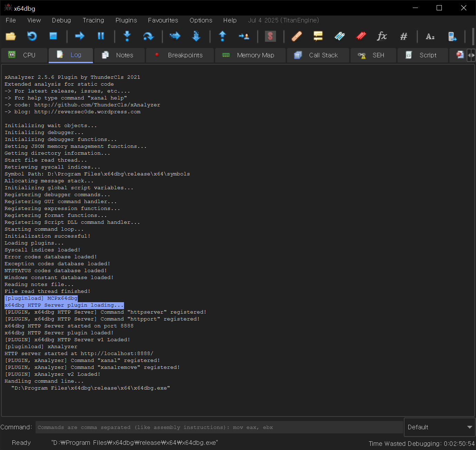This screenshot has width=476, height=450.
Task: Click log line "x64dbg HTTP Server plugin loading..."
Action: [64, 305]
